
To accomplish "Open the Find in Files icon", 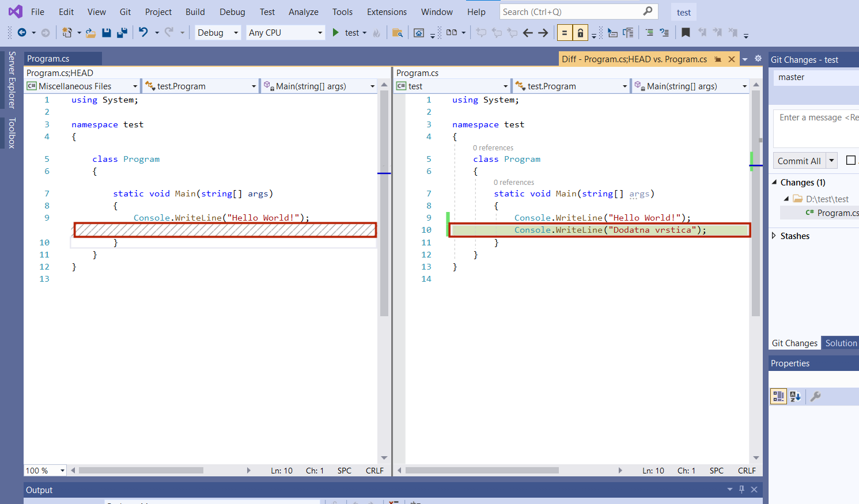I will [x=397, y=33].
